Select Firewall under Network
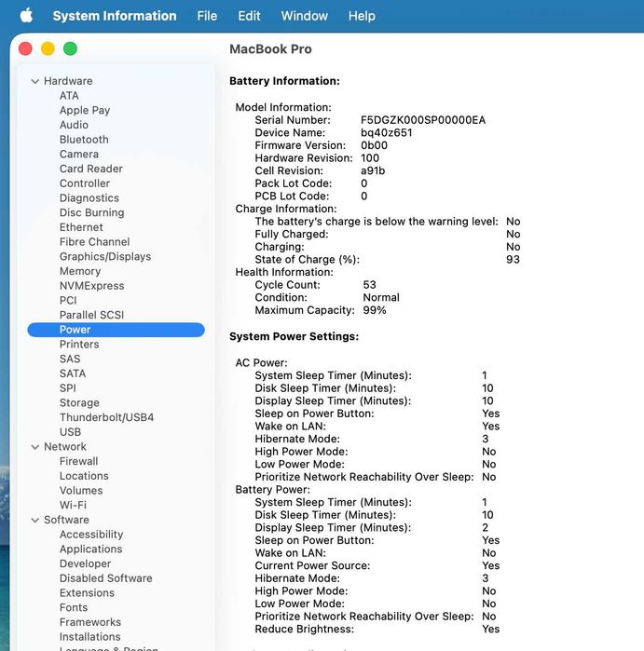 coord(79,461)
